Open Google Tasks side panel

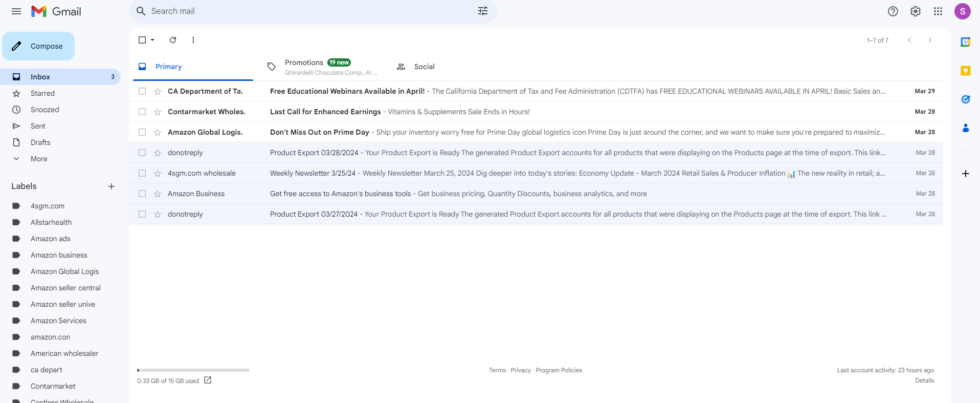click(966, 99)
